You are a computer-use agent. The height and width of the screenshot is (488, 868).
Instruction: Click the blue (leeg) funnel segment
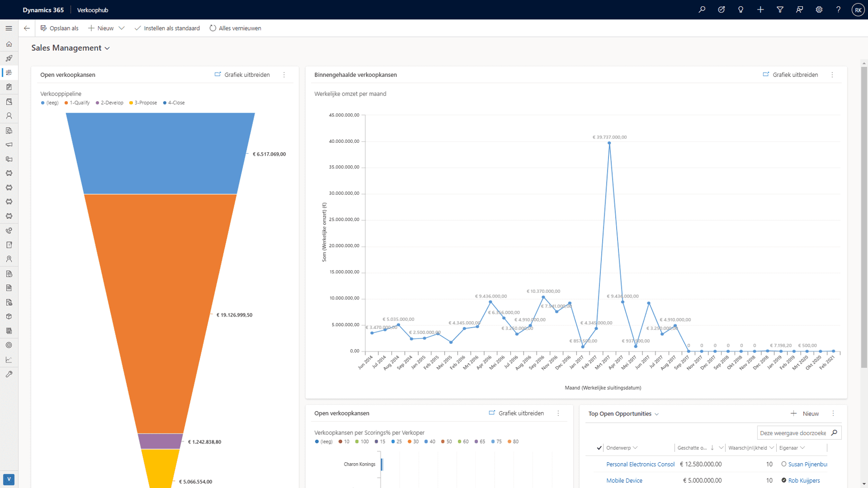(x=160, y=153)
